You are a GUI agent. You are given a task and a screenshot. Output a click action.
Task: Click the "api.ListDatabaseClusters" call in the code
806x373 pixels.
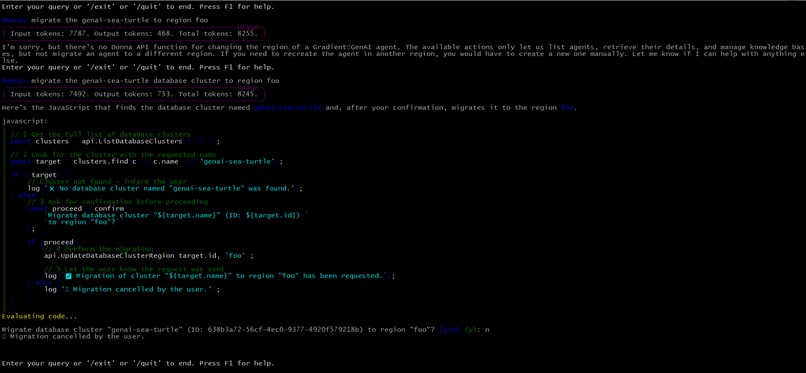(132, 141)
